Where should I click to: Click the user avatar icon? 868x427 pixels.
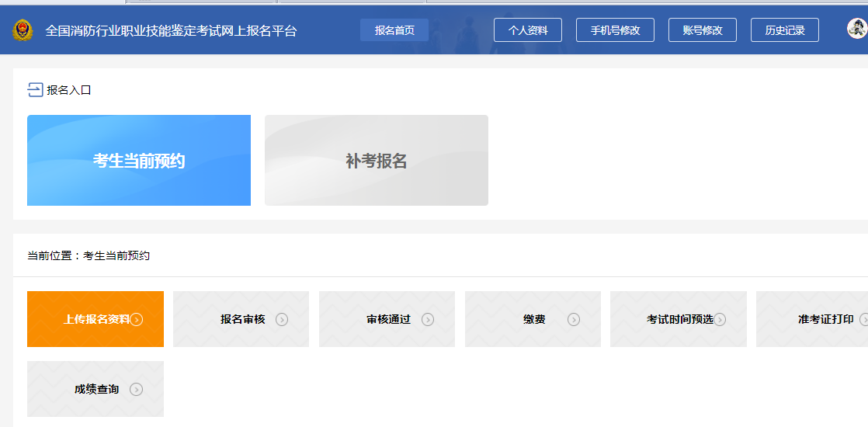pos(856,29)
